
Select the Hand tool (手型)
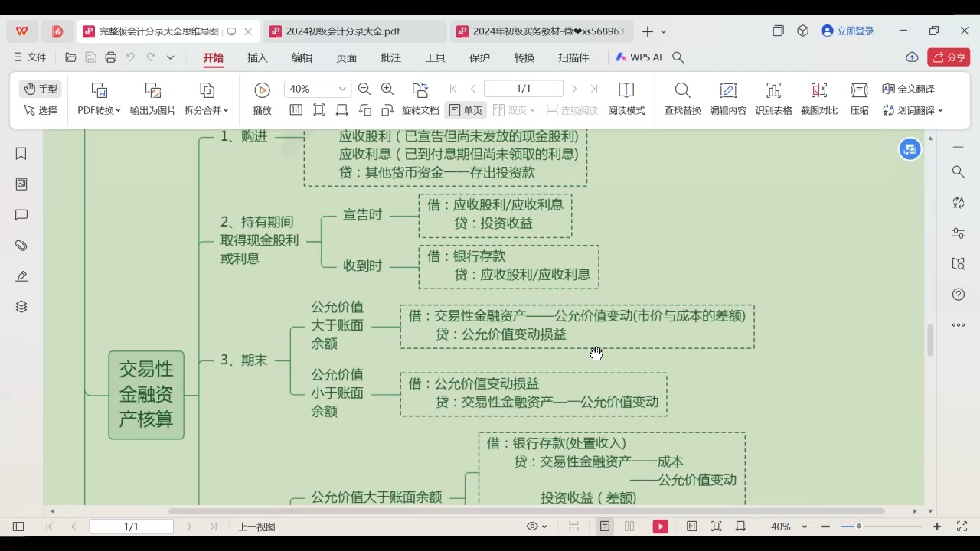pos(41,89)
